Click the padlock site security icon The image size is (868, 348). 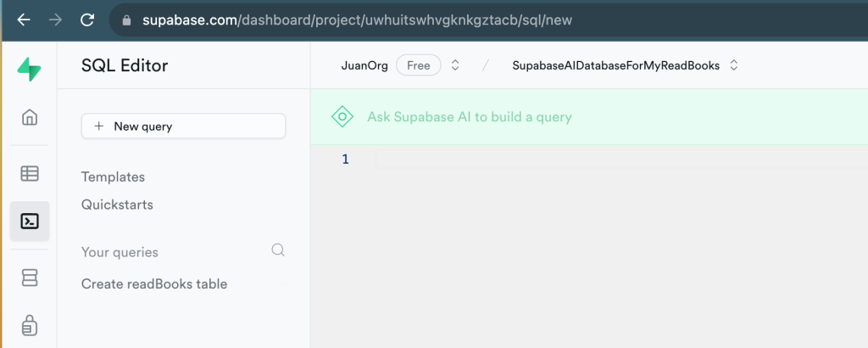coord(127,20)
